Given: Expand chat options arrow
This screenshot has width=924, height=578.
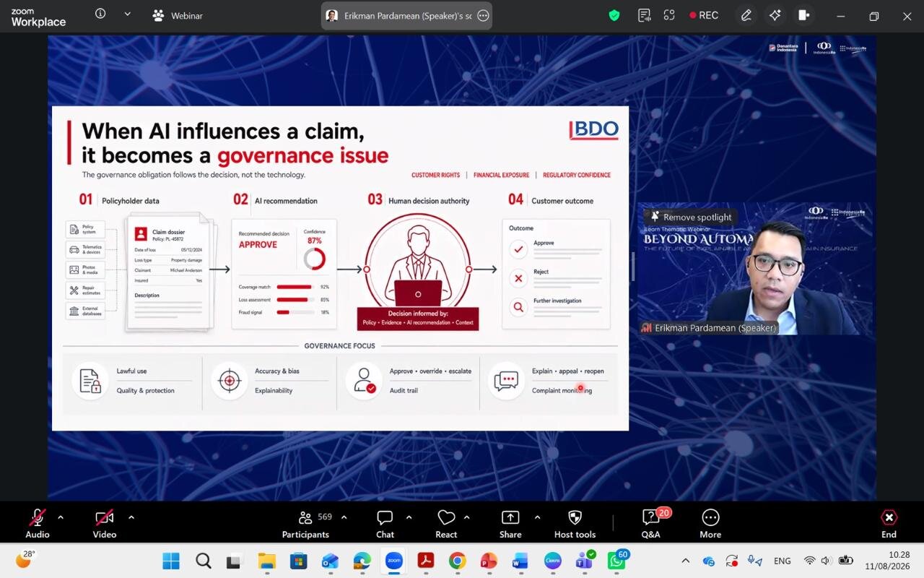Looking at the screenshot, I should tap(409, 517).
